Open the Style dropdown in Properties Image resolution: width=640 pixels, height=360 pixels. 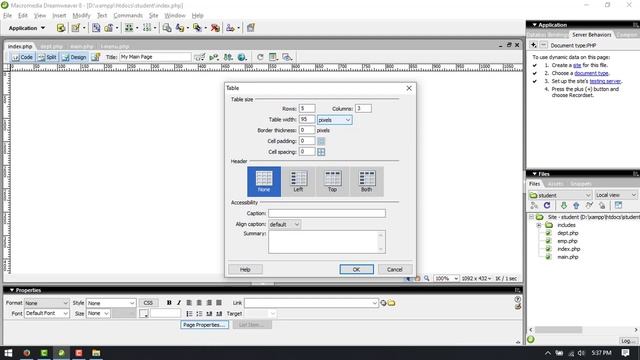coord(111,303)
